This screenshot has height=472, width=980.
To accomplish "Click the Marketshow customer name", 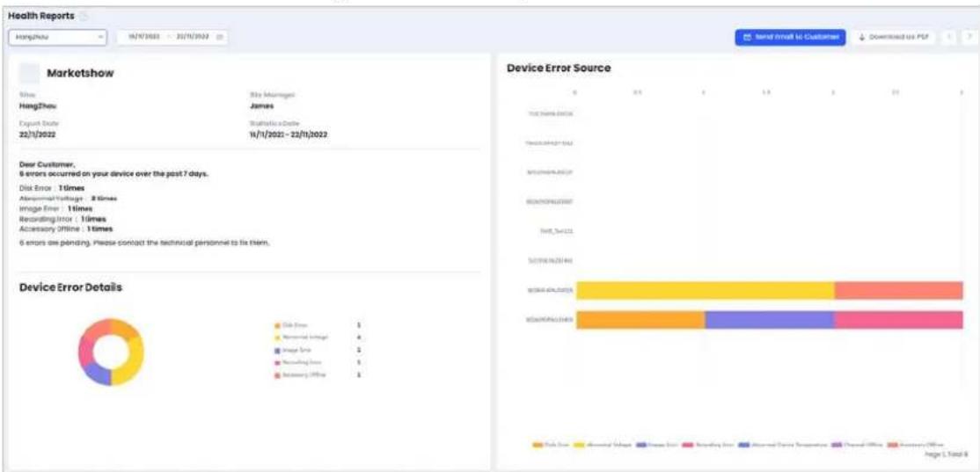I will point(81,73).
